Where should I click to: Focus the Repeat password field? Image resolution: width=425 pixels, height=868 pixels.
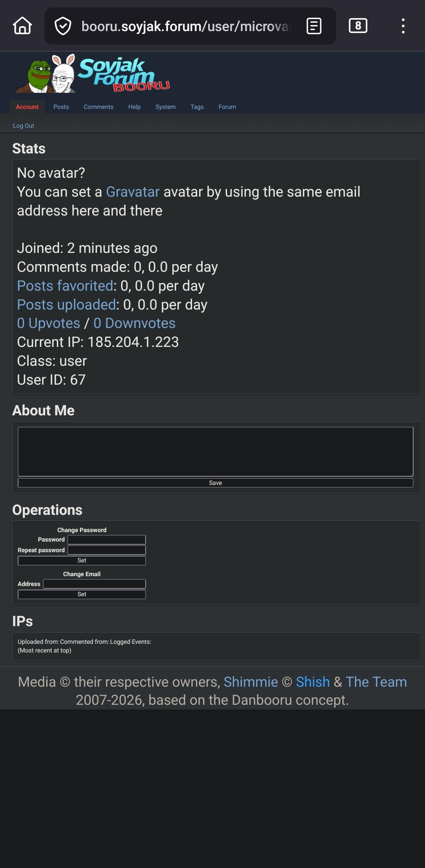(x=107, y=550)
